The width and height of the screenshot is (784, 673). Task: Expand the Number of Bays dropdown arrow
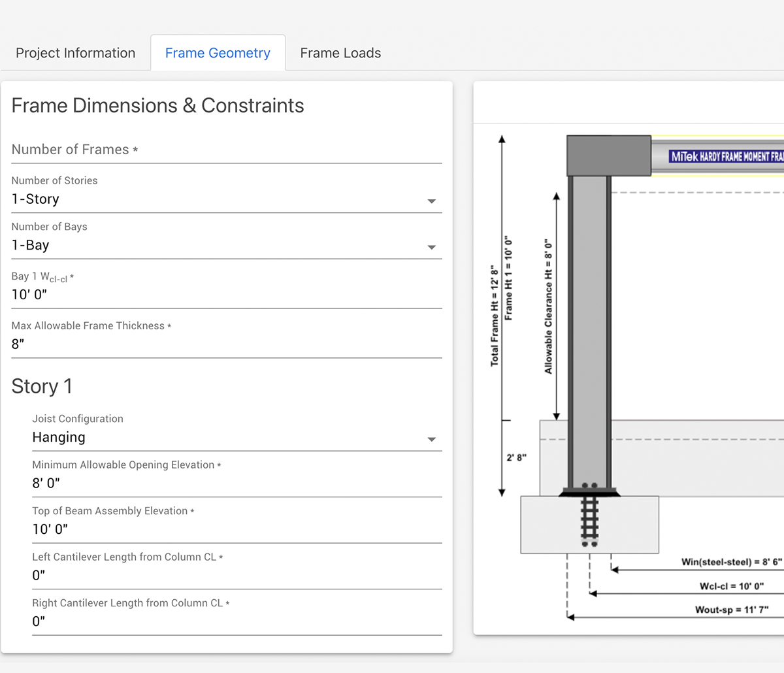[x=431, y=247]
